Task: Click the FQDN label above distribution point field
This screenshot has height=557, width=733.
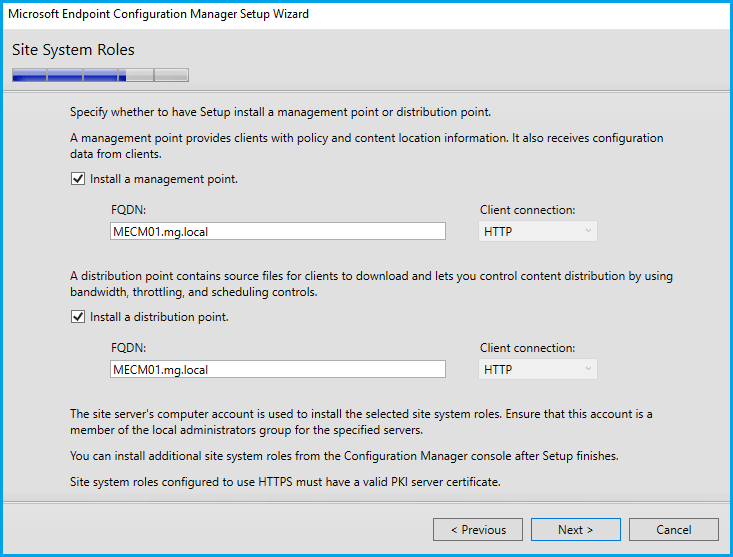Action: coord(128,348)
